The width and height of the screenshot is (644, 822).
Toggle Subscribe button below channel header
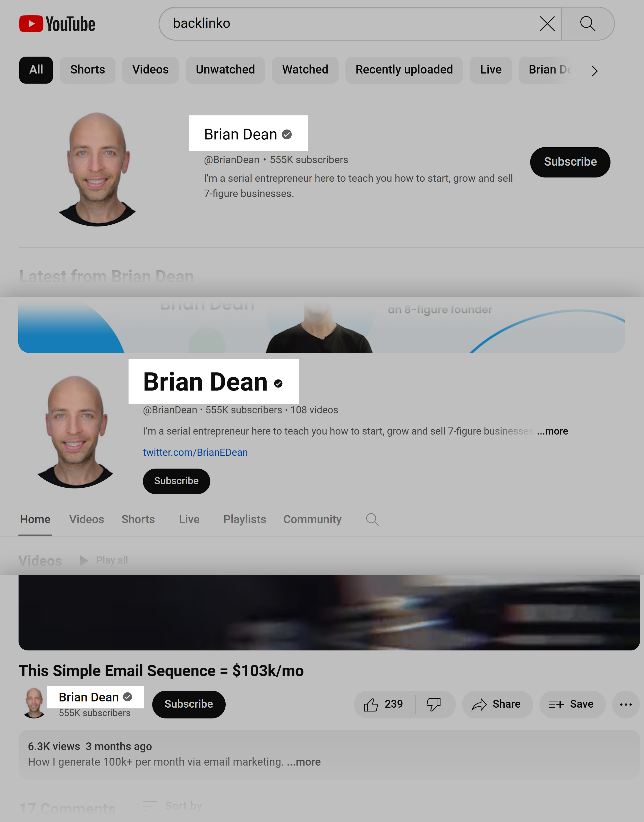click(x=176, y=480)
